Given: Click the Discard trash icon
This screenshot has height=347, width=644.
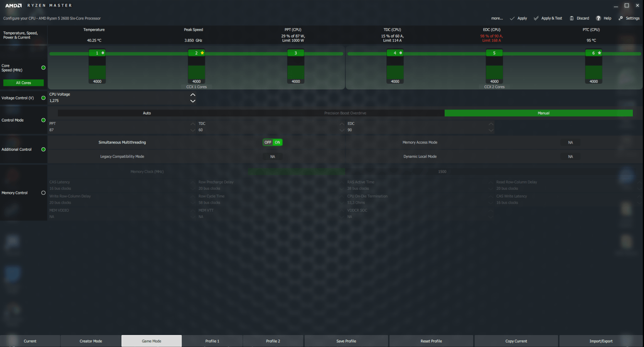Looking at the screenshot, I should tap(572, 19).
